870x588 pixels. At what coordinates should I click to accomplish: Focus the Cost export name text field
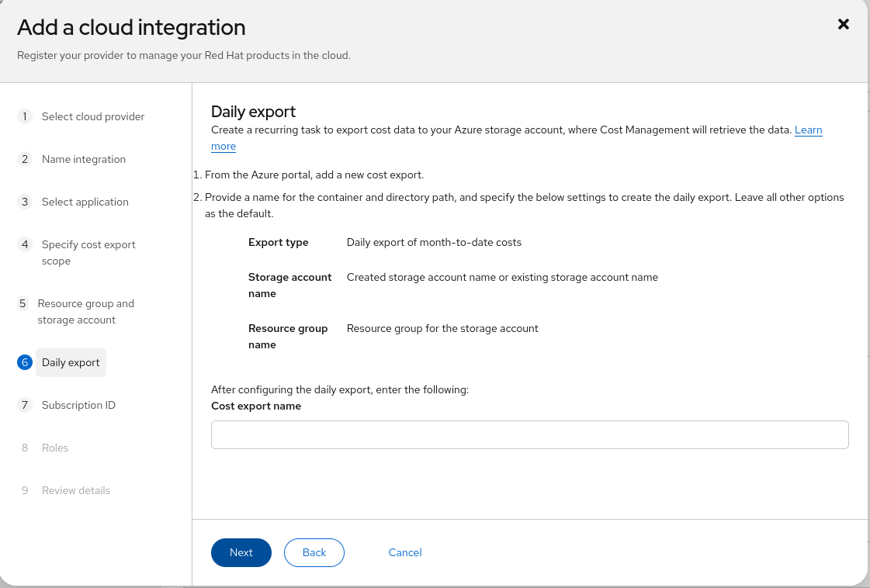[x=529, y=435]
